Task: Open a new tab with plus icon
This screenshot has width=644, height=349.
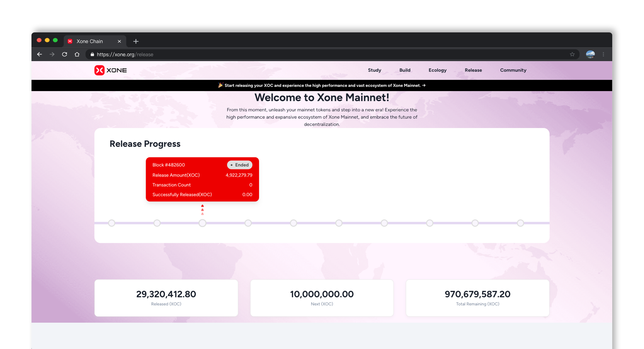Action: (x=136, y=41)
